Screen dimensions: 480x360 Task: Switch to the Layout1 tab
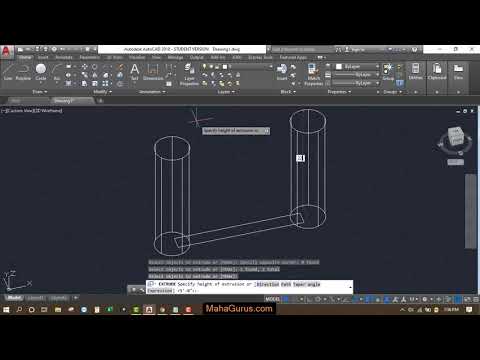(35, 298)
